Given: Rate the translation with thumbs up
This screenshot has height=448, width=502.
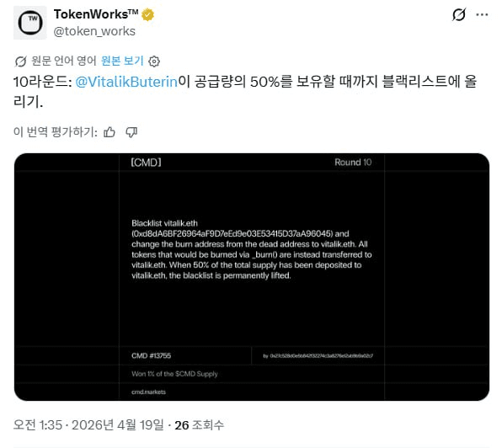Looking at the screenshot, I should pyautogui.click(x=109, y=132).
